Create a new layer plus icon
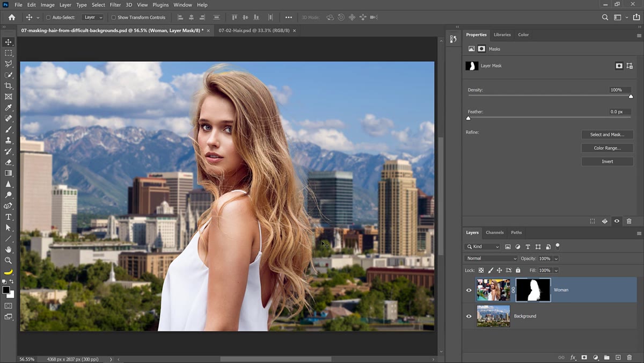644x363 pixels. [x=618, y=358]
